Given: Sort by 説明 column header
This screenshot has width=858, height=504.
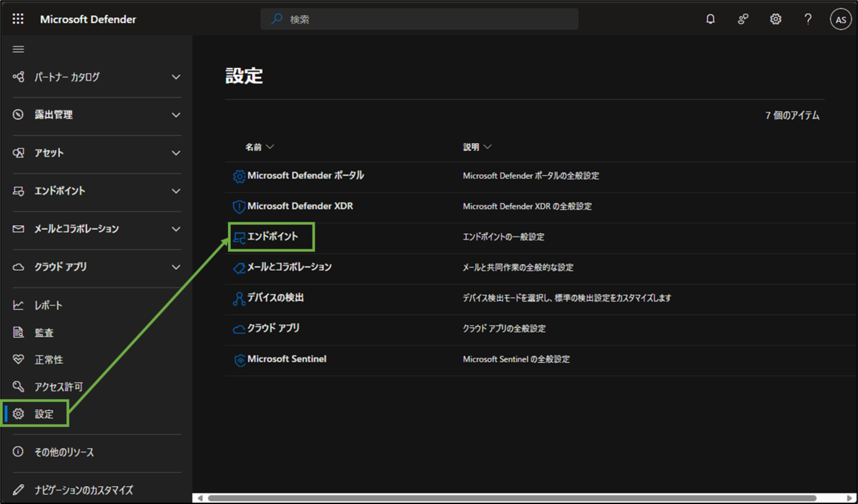Looking at the screenshot, I should coord(478,147).
